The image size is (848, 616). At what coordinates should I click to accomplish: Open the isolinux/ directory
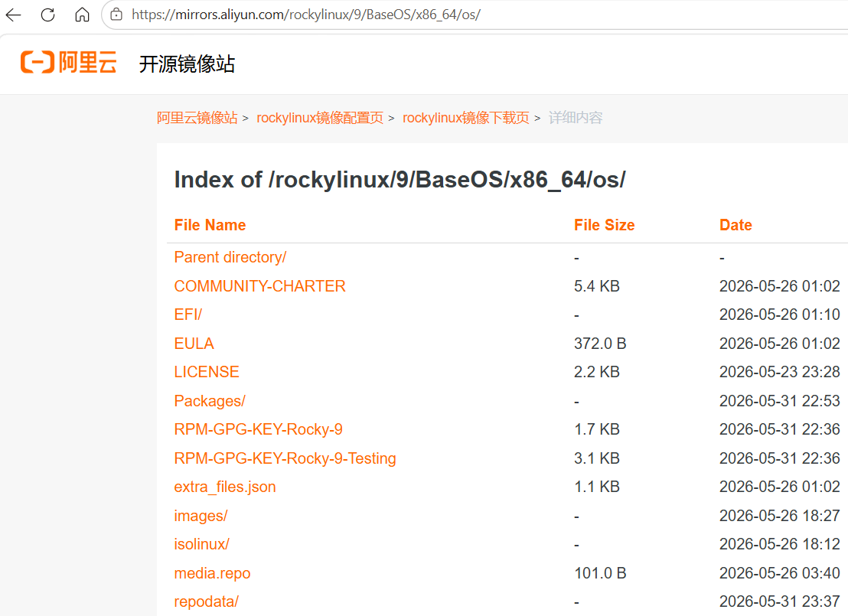pos(202,544)
